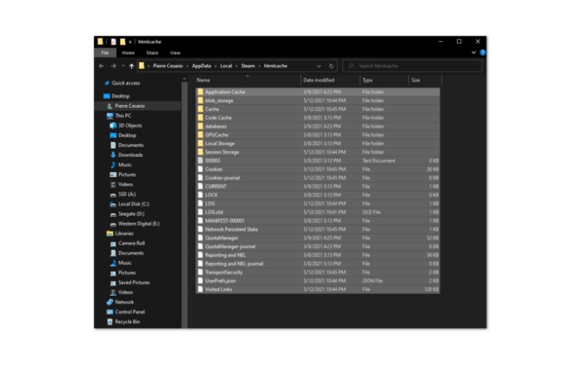Open 3D Objects in sidebar
572x392 pixels.
pyautogui.click(x=130, y=126)
